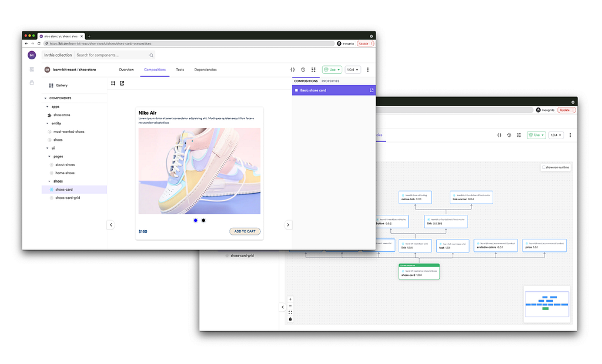The width and height of the screenshot is (602, 364).
Task: Click the search magnifier icon in search box
Action: tap(151, 55)
